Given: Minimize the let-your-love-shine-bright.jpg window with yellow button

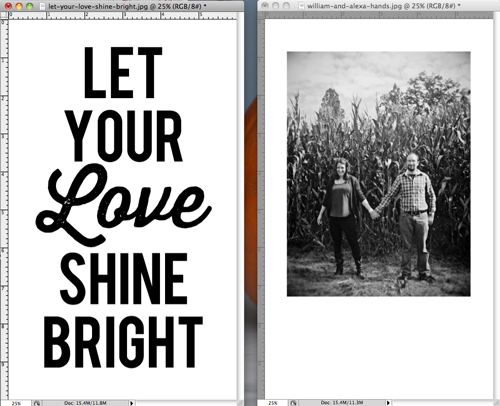Looking at the screenshot, I should point(19,6).
